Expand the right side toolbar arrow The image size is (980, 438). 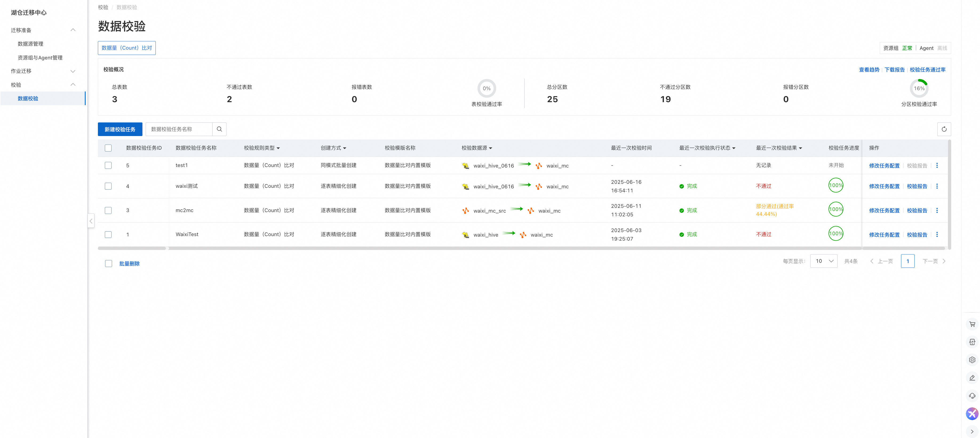[x=972, y=432]
